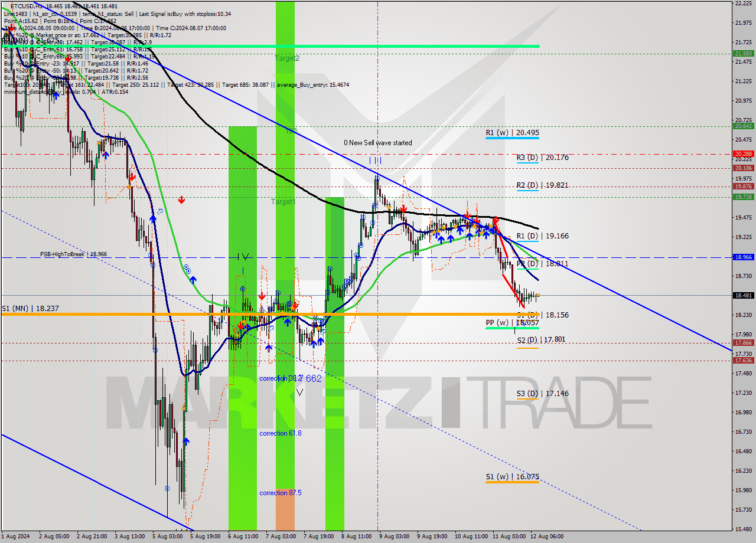Click the red 20.106 price tag
Image resolution: width=756 pixels, height=543 pixels.
tap(743, 168)
